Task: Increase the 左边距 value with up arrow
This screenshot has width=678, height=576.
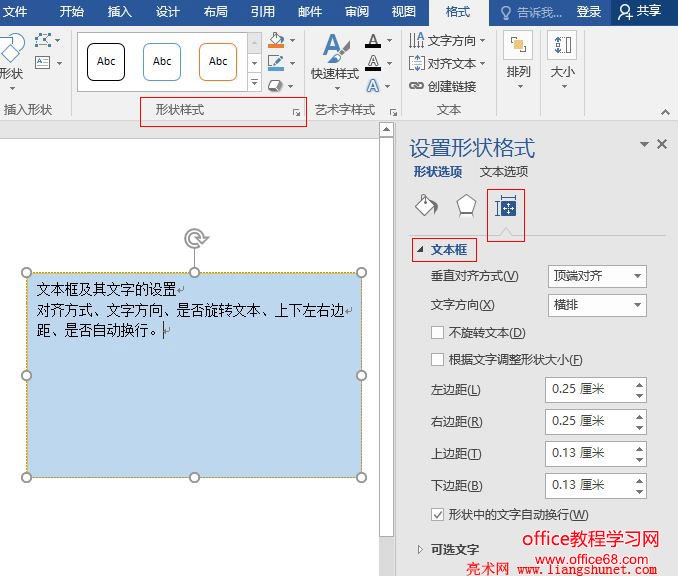Action: (640, 384)
